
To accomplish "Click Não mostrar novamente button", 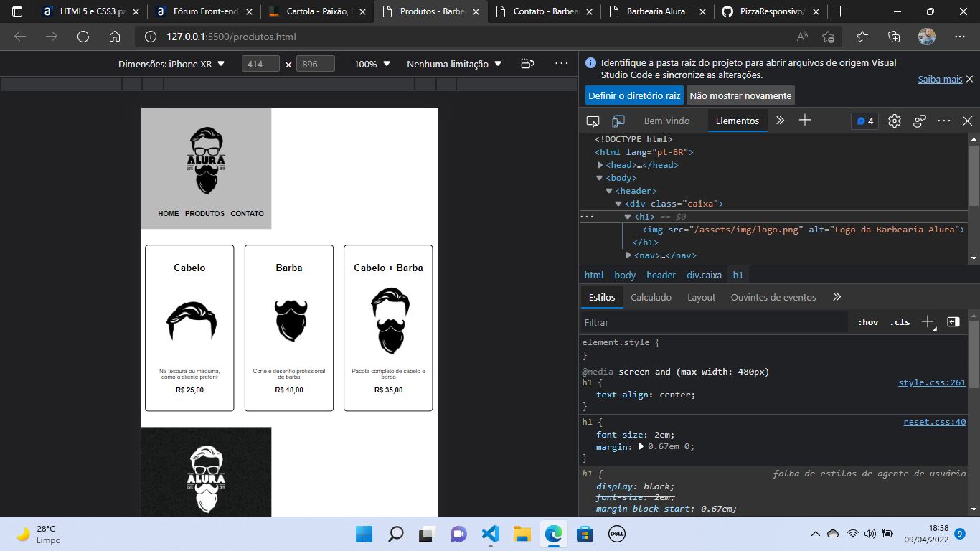I will pos(740,95).
